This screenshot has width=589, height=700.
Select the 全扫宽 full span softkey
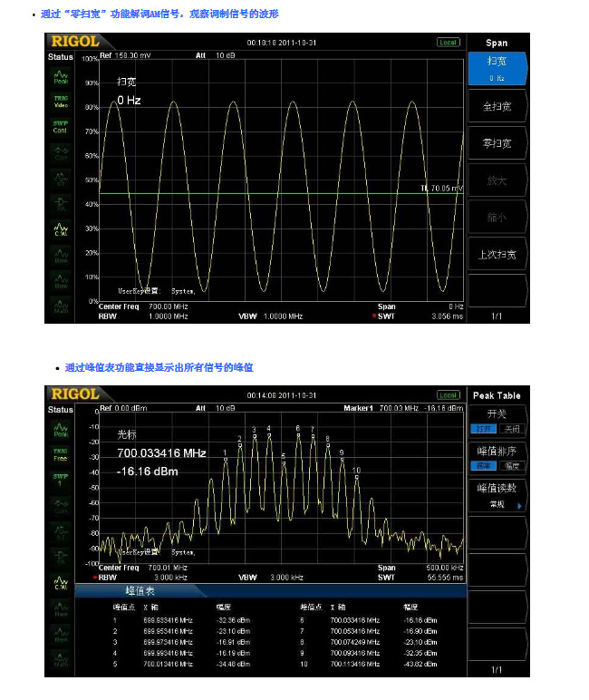tap(497, 106)
